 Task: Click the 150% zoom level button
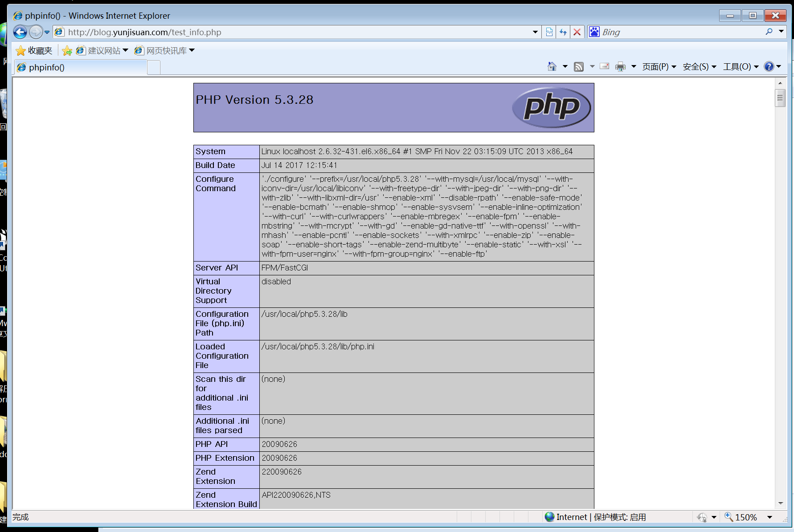coord(741,517)
